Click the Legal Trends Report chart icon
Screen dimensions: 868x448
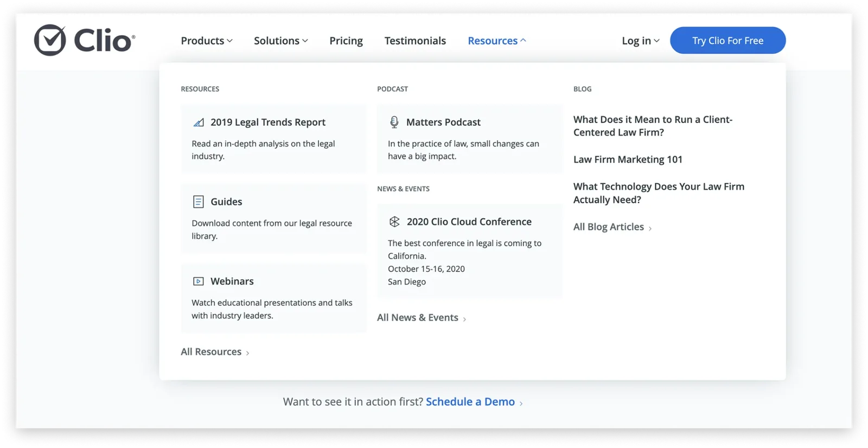click(199, 123)
